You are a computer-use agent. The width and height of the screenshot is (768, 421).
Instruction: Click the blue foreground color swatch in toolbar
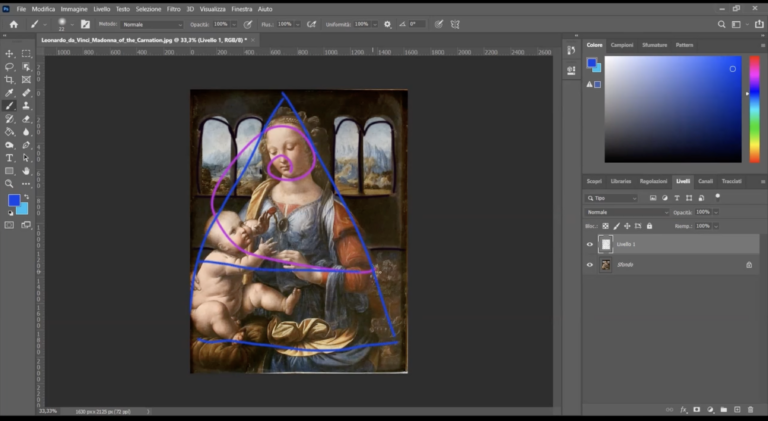pos(14,201)
